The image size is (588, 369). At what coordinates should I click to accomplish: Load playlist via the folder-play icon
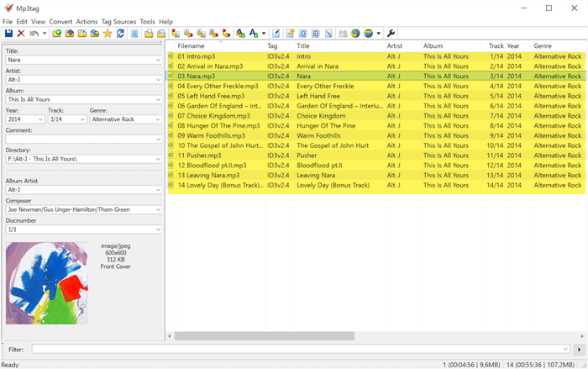click(x=82, y=34)
